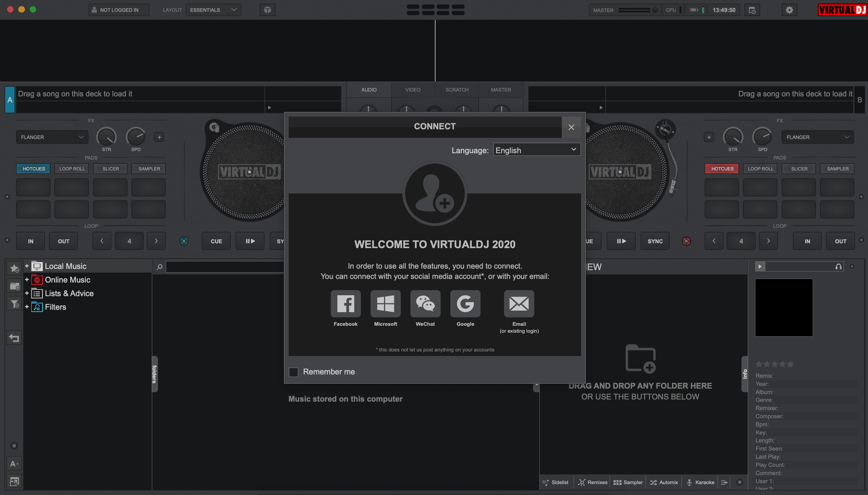Open right deck Flanger effect dropdown
868x495 pixels.
coord(817,137)
